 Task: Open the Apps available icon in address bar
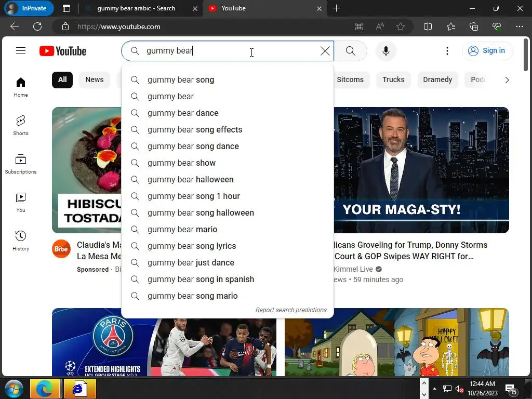coord(359,26)
